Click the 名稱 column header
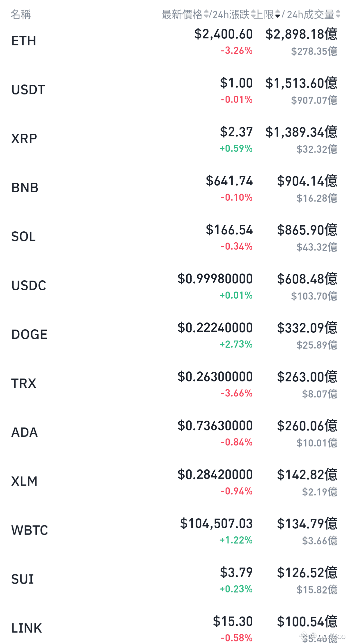This screenshot has width=348, height=644. tap(21, 14)
